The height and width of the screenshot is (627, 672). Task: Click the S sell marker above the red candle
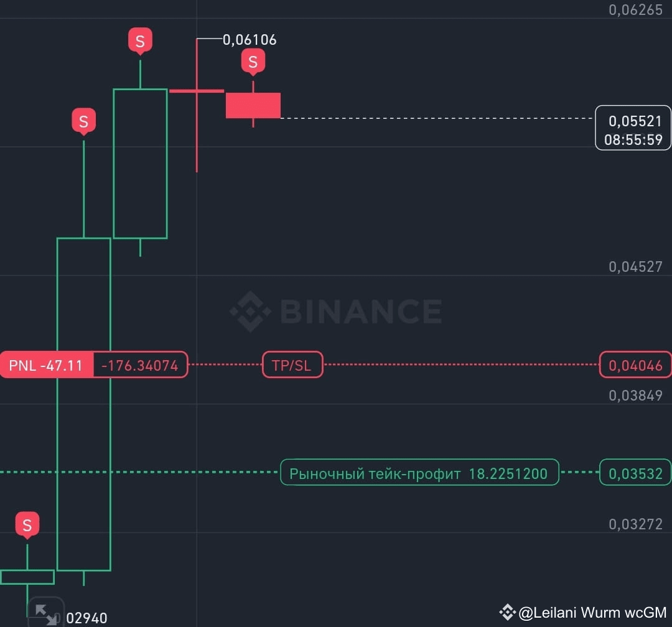point(253,62)
